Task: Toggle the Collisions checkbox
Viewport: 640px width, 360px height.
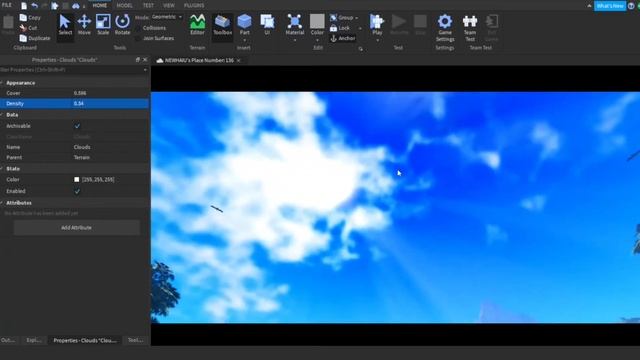Action: click(138, 28)
